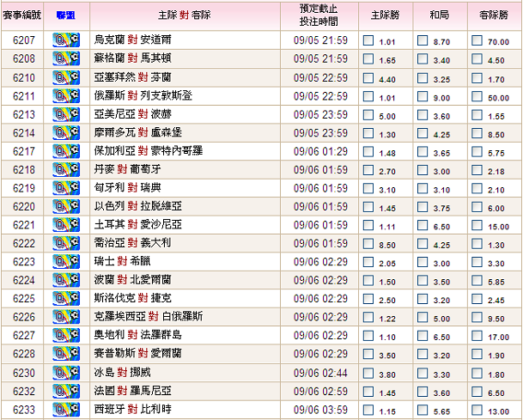The width and height of the screenshot is (523, 420).
Task: Open the league icon of match 6220
Action: pos(66,206)
